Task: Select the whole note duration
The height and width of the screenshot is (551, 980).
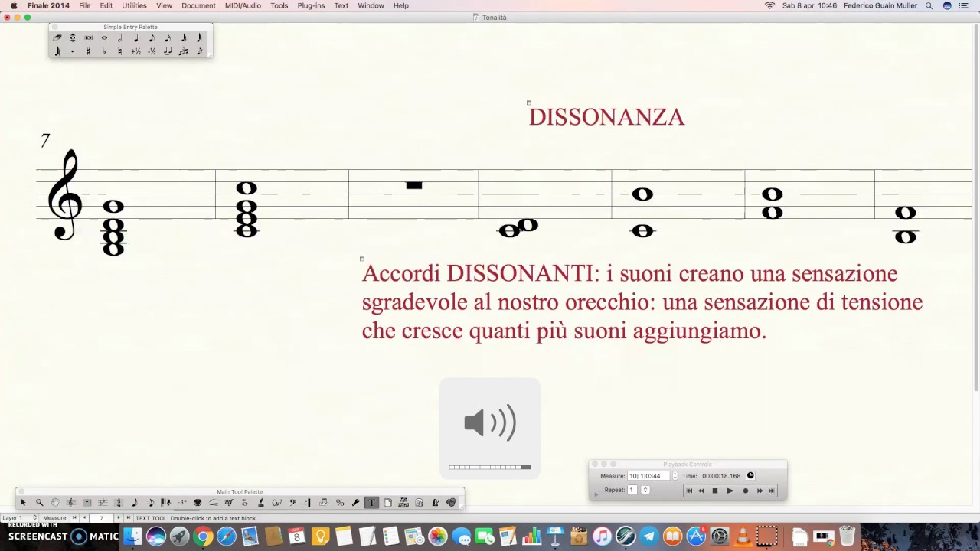Action: (x=104, y=37)
